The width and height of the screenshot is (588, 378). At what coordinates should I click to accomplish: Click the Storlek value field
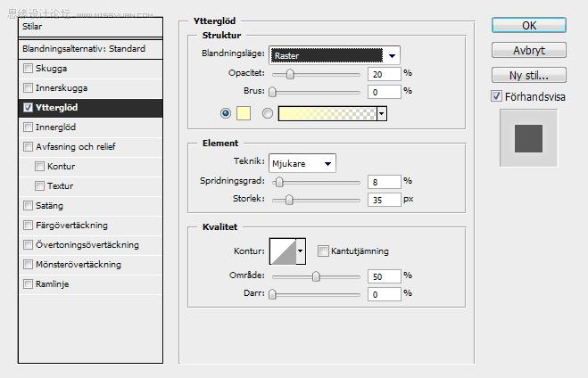(384, 200)
